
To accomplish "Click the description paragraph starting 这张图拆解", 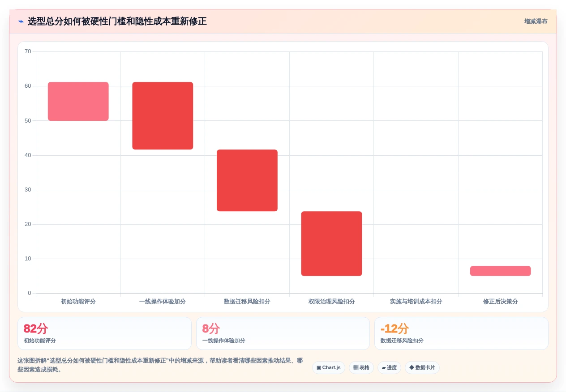I will [160, 365].
